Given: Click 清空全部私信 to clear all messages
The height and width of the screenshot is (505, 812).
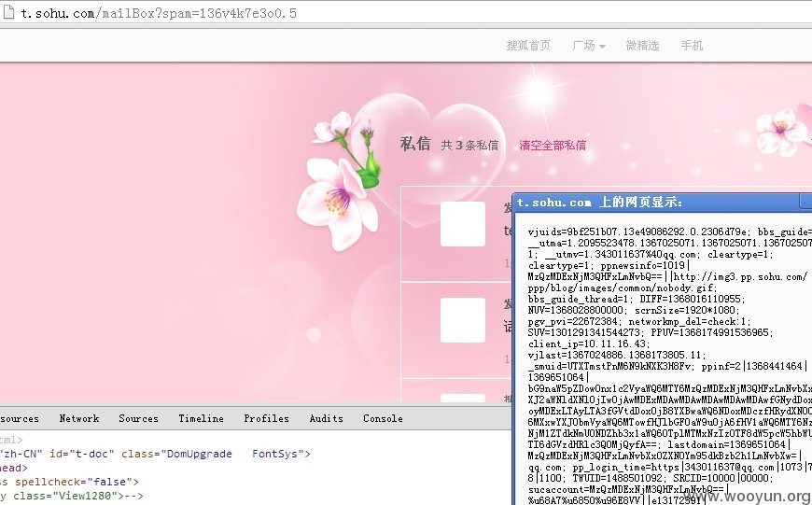Looking at the screenshot, I should (x=553, y=145).
